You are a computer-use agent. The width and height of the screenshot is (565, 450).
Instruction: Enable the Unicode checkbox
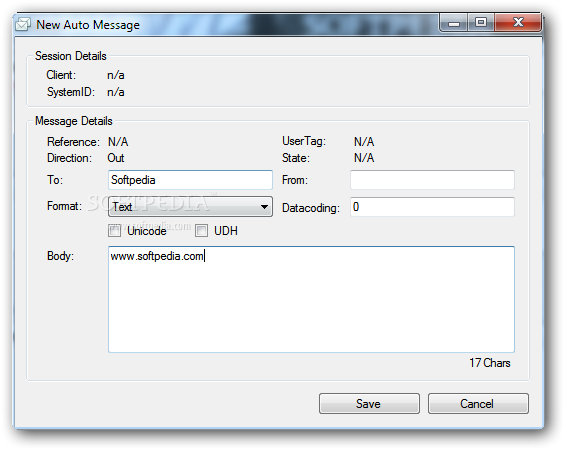click(x=115, y=231)
